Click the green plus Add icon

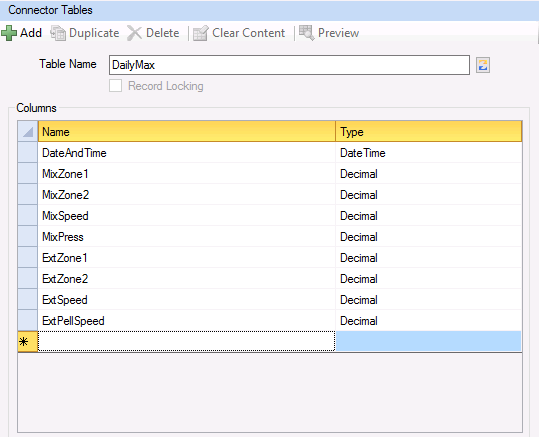pyautogui.click(x=9, y=33)
